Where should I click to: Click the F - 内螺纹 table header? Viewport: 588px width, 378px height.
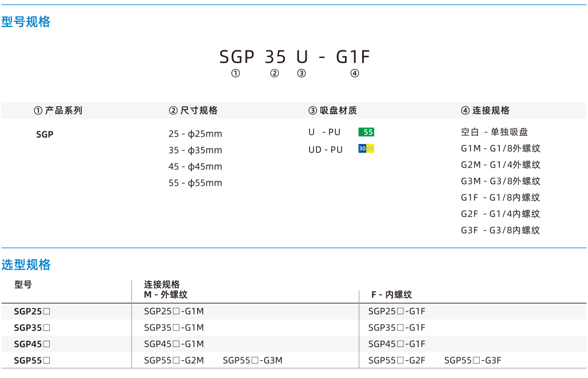391,295
